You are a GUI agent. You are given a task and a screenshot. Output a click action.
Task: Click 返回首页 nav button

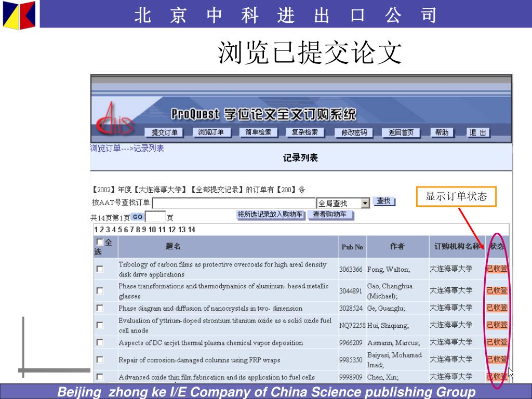tap(401, 132)
